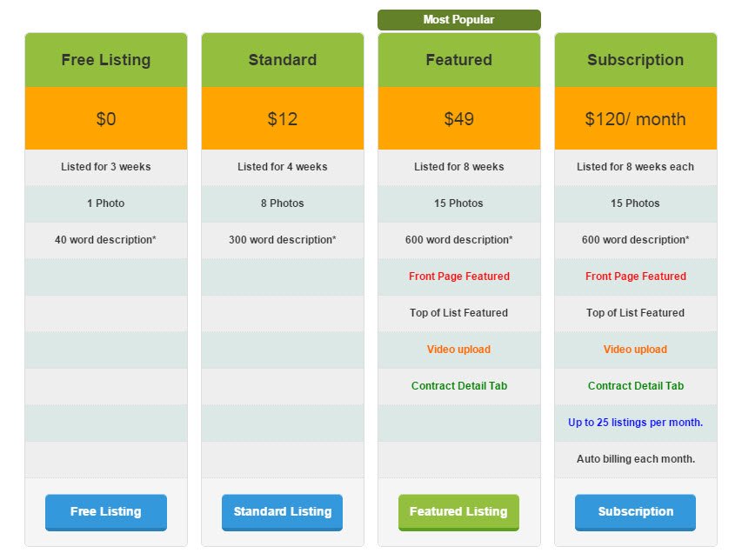Click the blue Subscription button
The height and width of the screenshot is (560, 742).
636,512
